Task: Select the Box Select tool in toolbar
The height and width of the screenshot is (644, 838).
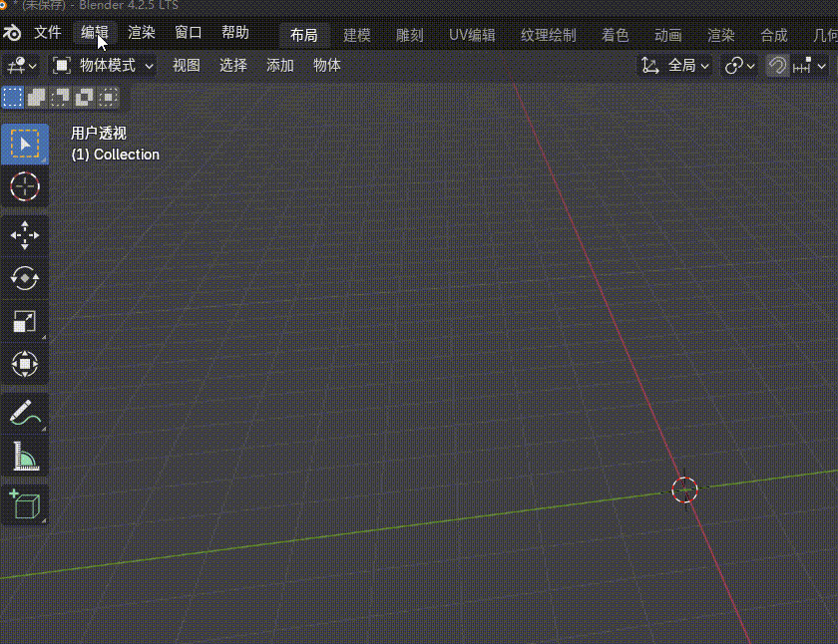Action: (x=24, y=145)
